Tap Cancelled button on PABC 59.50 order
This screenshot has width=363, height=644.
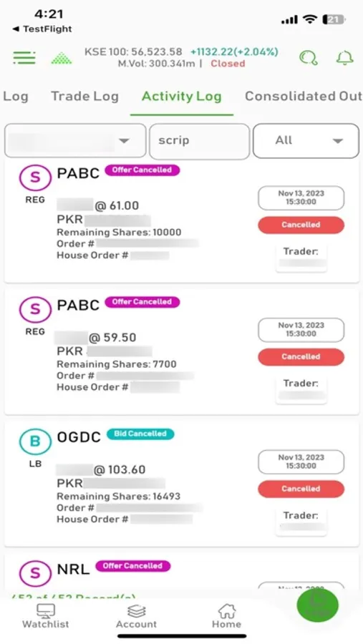pyautogui.click(x=301, y=356)
